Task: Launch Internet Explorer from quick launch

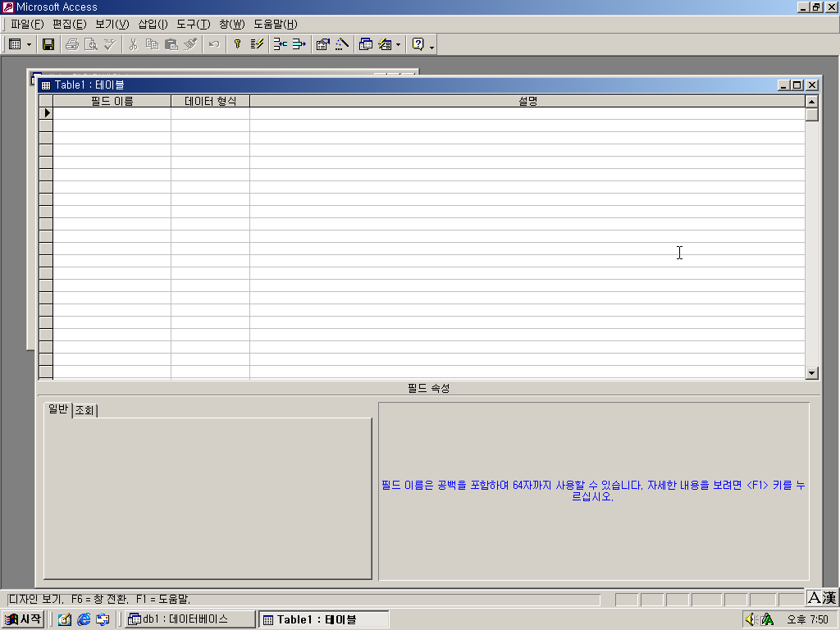Action: coord(84,619)
